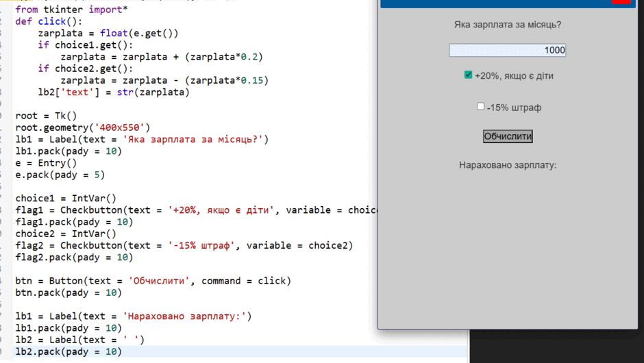Click the 'flag2.pack(pady = 10)' line
644x363 pixels.
[x=75, y=258]
